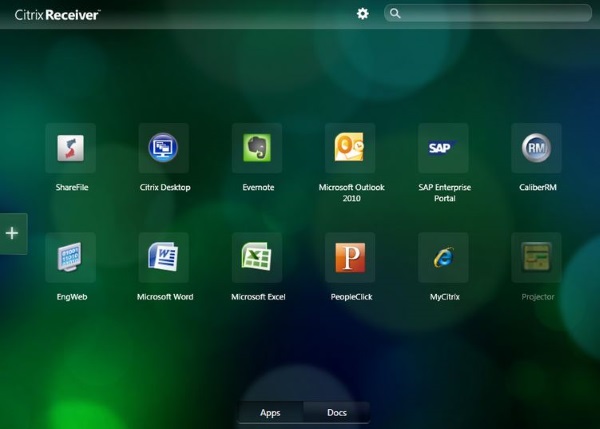Open the Microsoft Excel icon

[x=257, y=257]
